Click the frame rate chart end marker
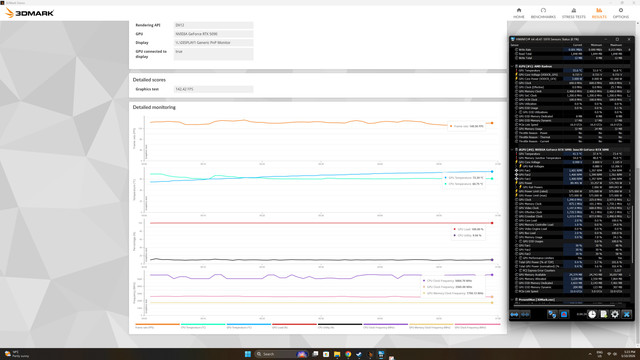 492,123
